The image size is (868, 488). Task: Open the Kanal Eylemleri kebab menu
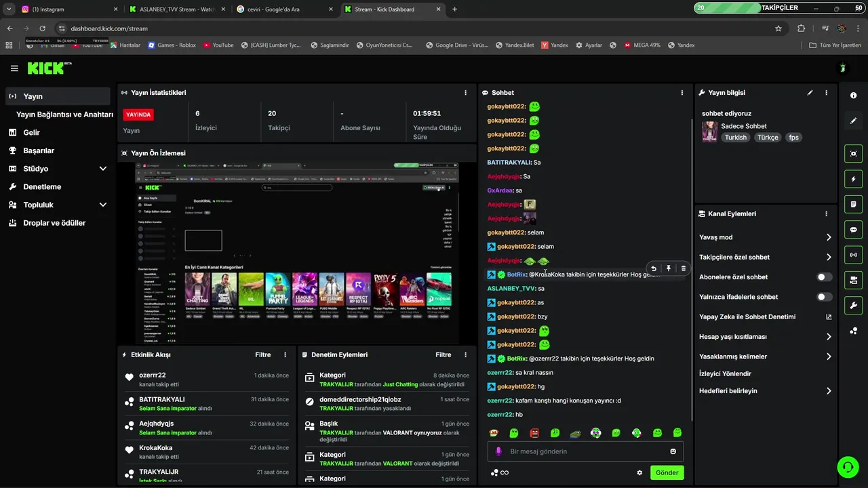tap(826, 213)
